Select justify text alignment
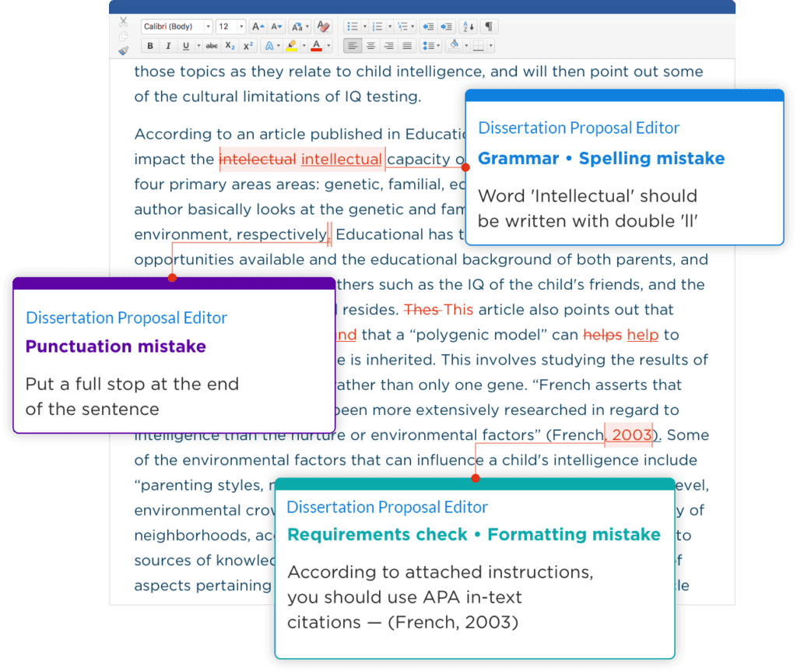Viewport: 797px width, 672px height. 406,46
